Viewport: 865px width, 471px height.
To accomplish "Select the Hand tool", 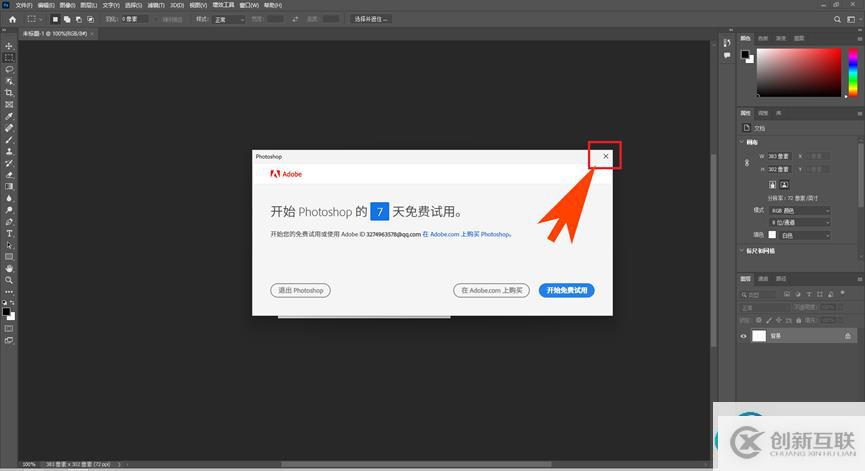I will [x=9, y=269].
